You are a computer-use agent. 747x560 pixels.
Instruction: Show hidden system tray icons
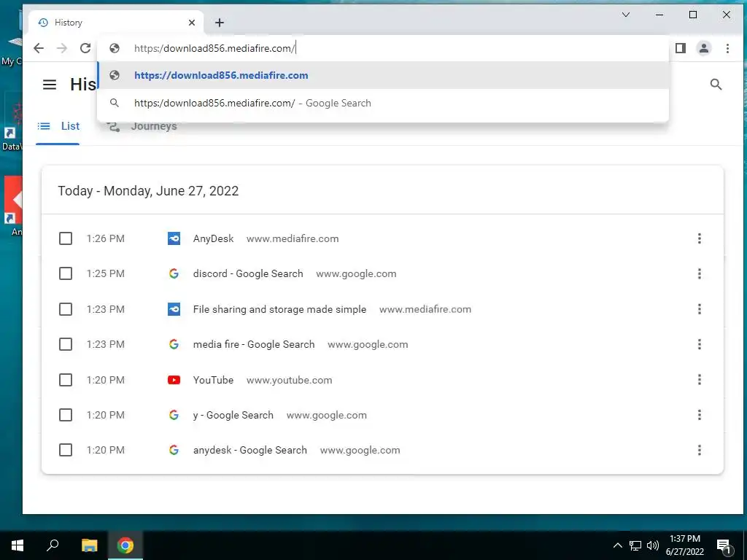617,545
